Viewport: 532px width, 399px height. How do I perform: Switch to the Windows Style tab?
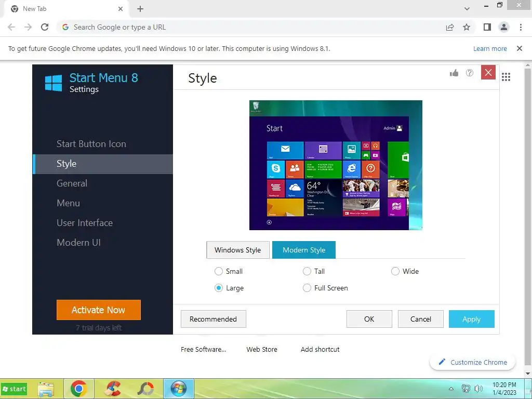[x=238, y=250]
